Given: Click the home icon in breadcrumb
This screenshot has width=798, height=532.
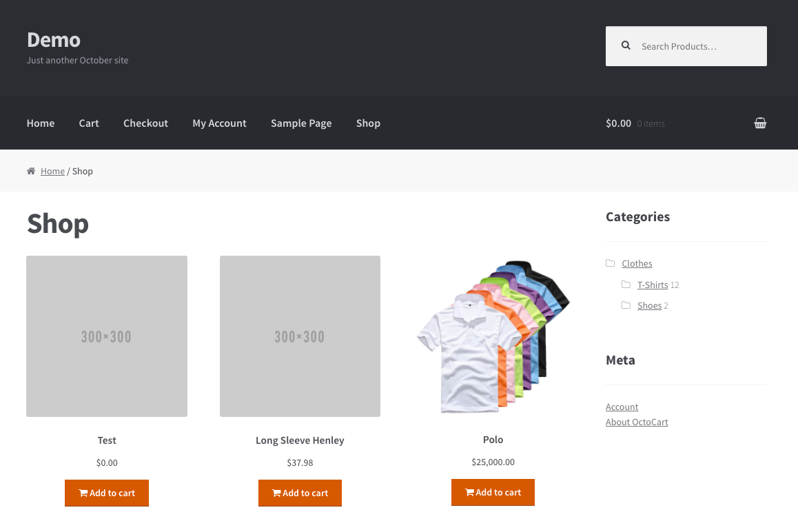Looking at the screenshot, I should [x=31, y=171].
